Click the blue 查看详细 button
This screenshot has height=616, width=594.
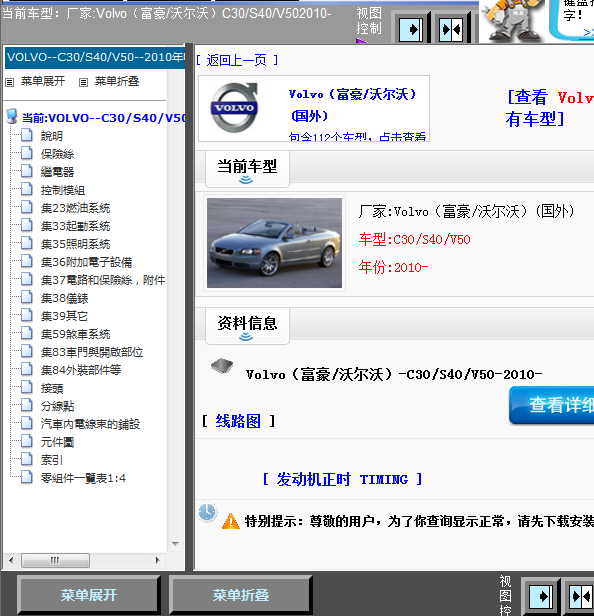[x=552, y=405]
